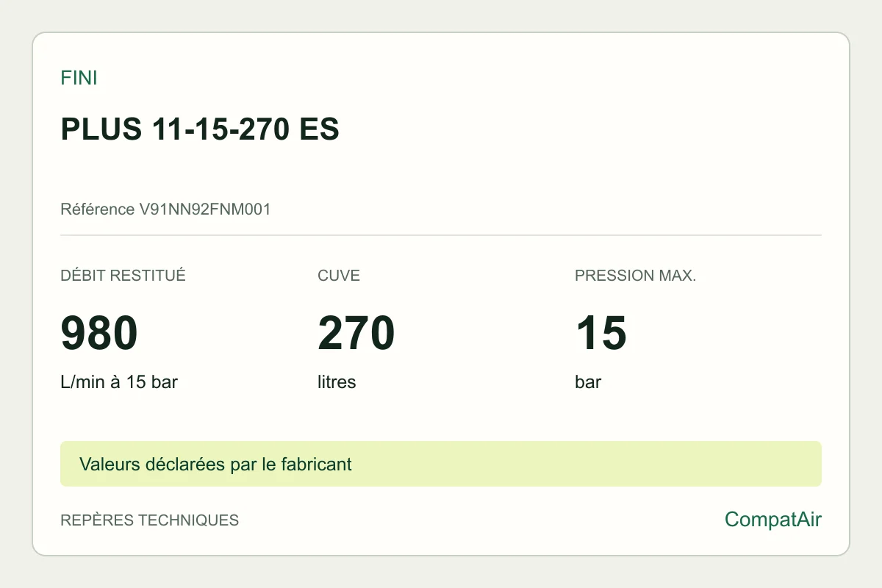Click the green notice banner background
Viewport: 882px width, 588px height.
click(x=588, y=464)
